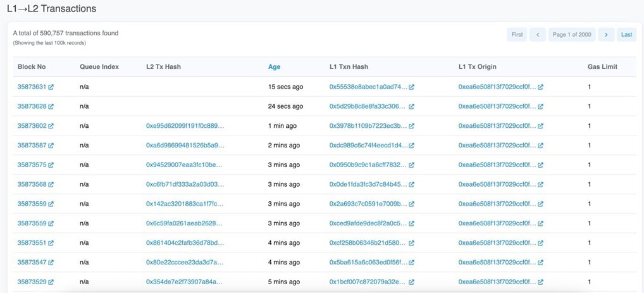The width and height of the screenshot is (644, 293).
Task: Click external icon after L1 hash 0x5d29b8c8e8fa33c306
Action: 412,106
